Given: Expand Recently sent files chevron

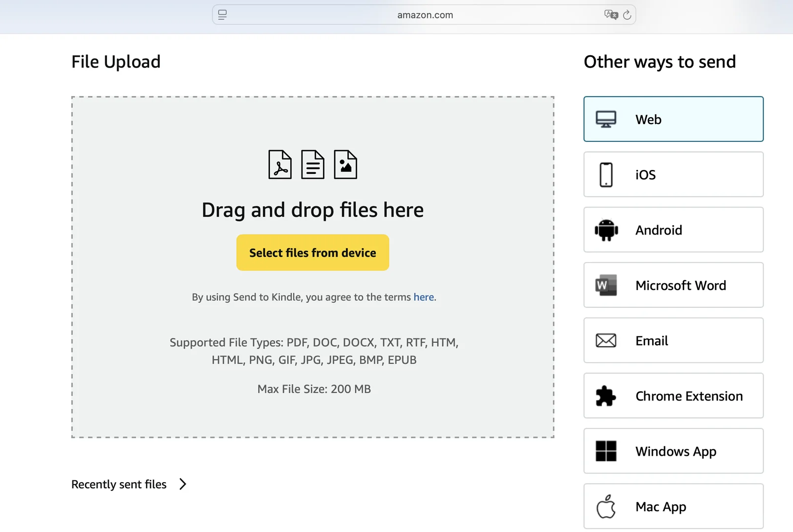Looking at the screenshot, I should pos(183,484).
